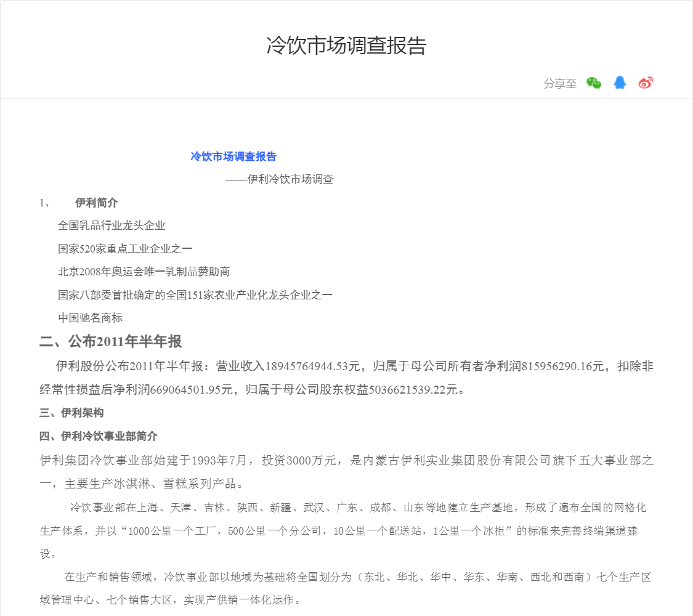Click the net profit figure 669064501.95元
This screenshot has height=616, width=693.
click(x=192, y=390)
